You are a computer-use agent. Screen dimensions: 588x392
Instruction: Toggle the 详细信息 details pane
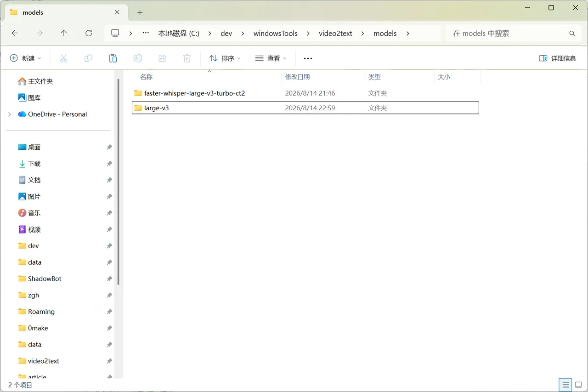(557, 58)
